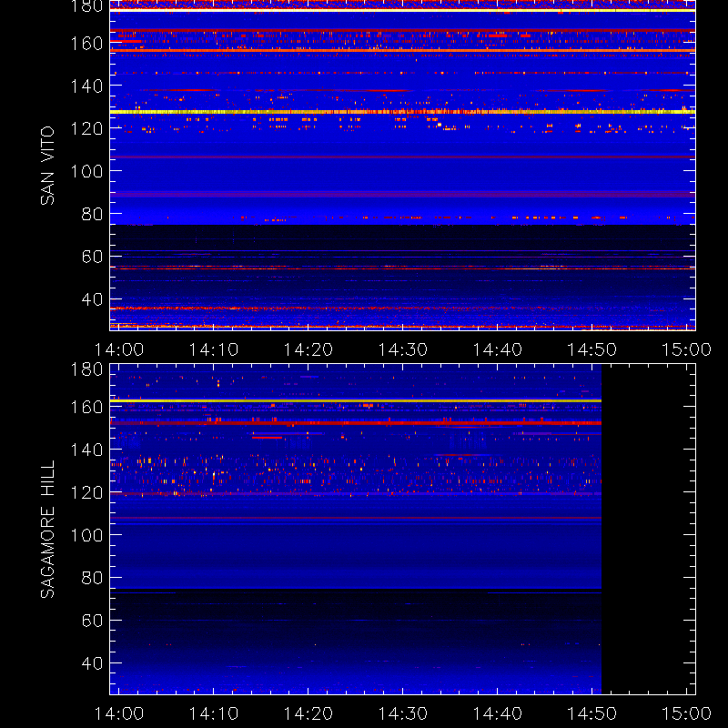Pick the 80 tick label on Sagamore Hill plot

(92, 578)
